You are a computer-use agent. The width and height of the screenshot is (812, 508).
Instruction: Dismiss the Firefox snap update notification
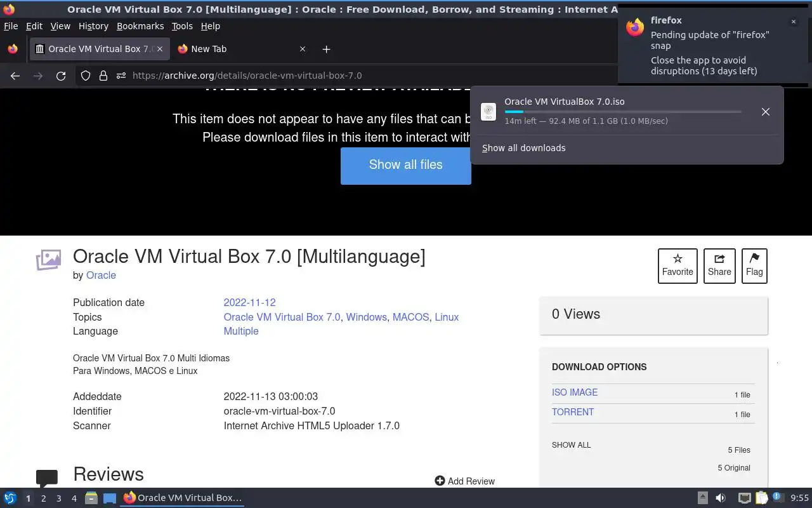click(793, 22)
